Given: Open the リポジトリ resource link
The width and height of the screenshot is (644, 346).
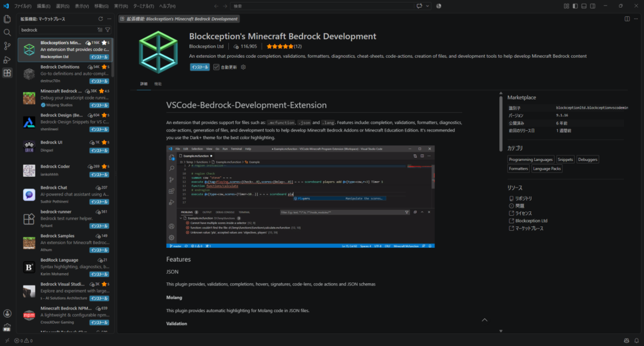Looking at the screenshot, I should [x=523, y=198].
